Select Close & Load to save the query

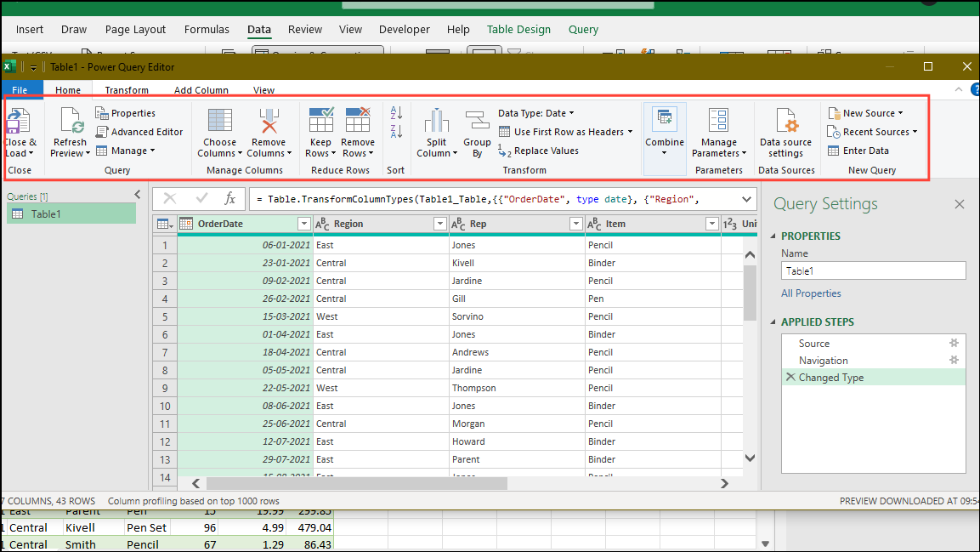[20, 131]
